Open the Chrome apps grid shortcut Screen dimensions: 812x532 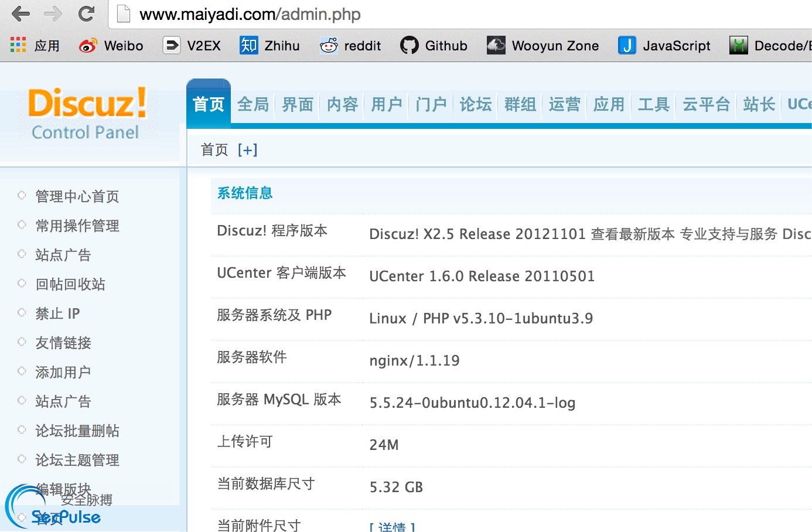pos(18,45)
